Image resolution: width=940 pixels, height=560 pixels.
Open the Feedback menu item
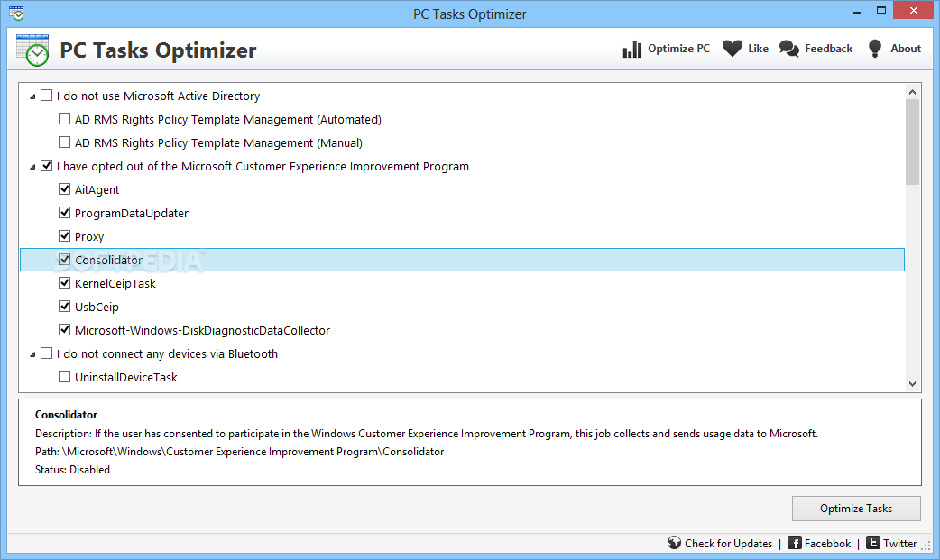tap(816, 50)
